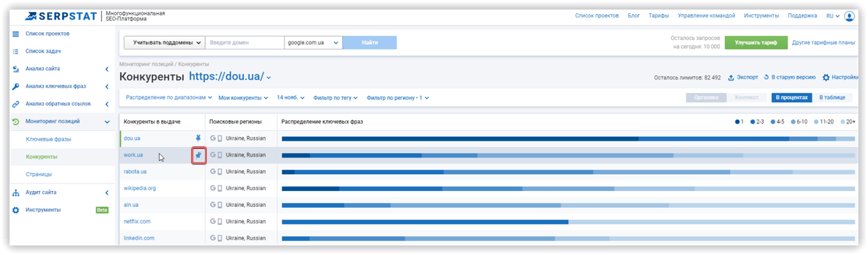Click the Google icon in the ain.ua row

(213, 205)
